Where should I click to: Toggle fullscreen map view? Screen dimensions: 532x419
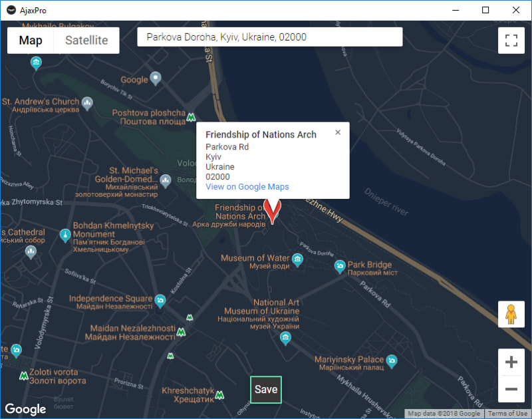tap(511, 41)
